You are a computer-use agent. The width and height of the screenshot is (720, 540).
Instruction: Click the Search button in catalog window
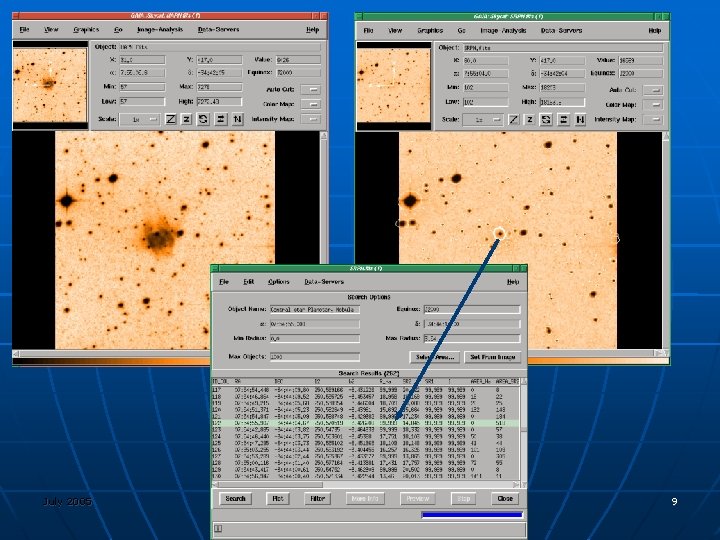236,499
